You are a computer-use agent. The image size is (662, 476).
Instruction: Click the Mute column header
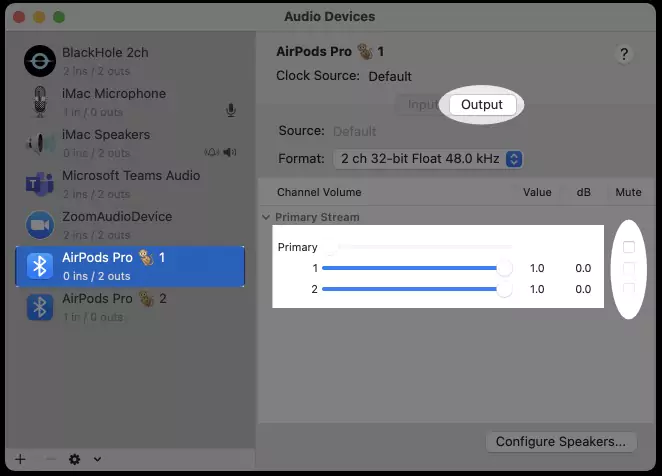pyautogui.click(x=628, y=192)
